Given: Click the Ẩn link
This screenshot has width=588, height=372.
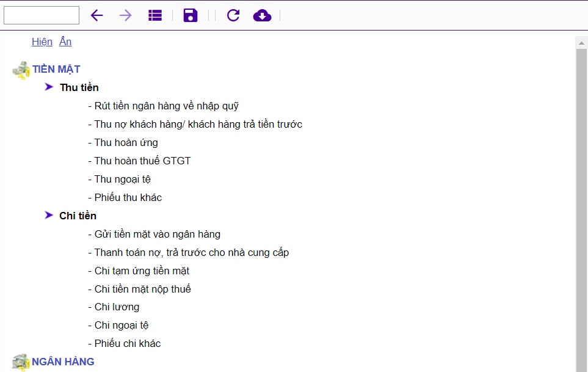Looking at the screenshot, I should 65,42.
